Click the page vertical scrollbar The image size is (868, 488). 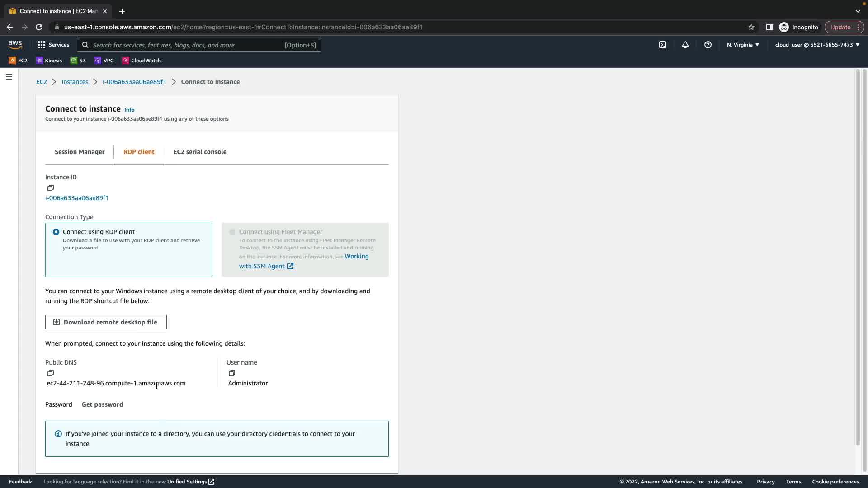tap(858, 258)
